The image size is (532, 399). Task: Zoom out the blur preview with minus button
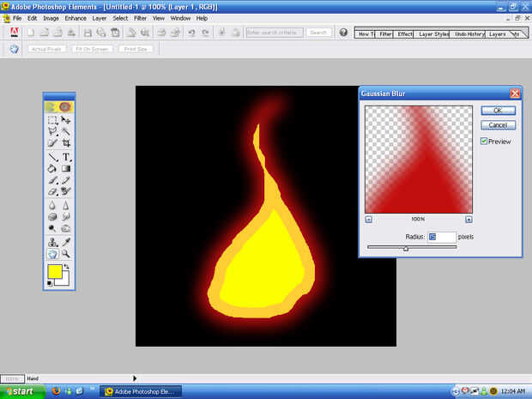tap(368, 220)
